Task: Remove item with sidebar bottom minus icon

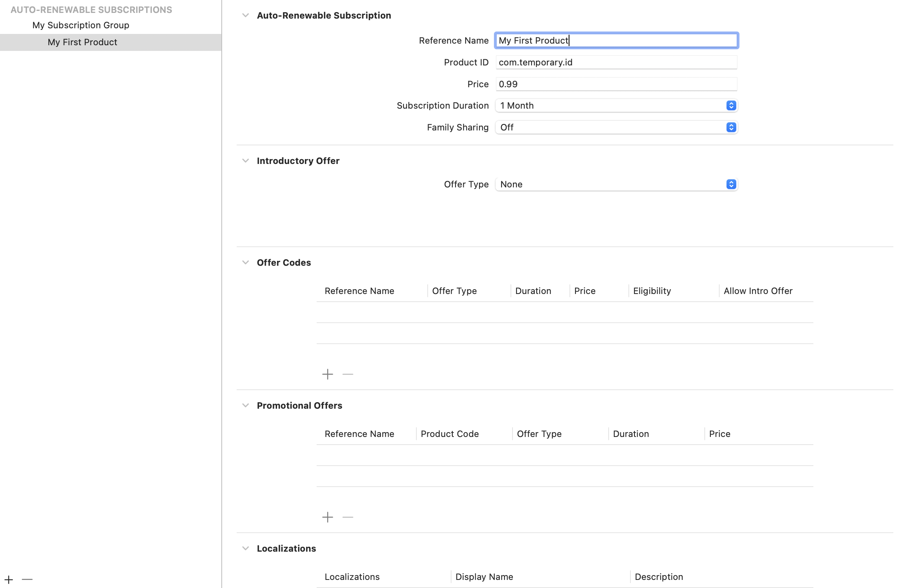Action: [27, 580]
